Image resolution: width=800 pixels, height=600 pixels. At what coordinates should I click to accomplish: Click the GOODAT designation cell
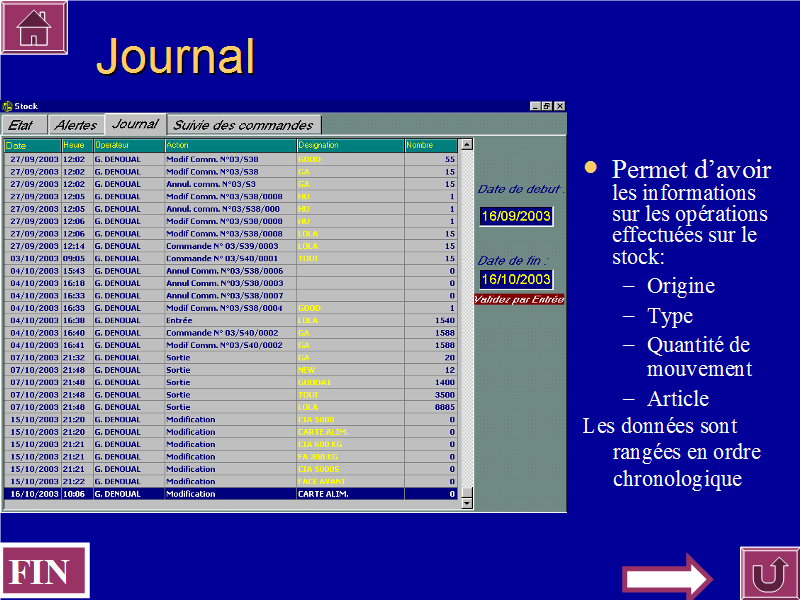pos(351,382)
